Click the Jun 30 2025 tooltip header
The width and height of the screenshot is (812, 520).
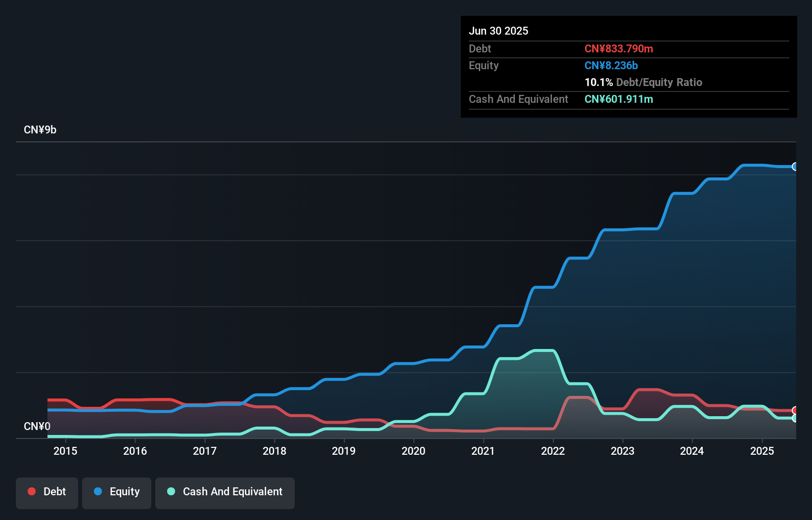498,31
